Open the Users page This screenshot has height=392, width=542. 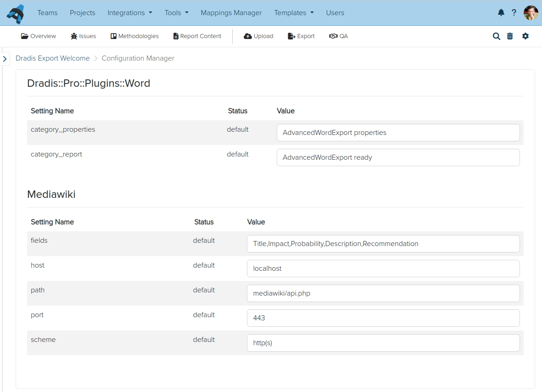pyautogui.click(x=335, y=13)
